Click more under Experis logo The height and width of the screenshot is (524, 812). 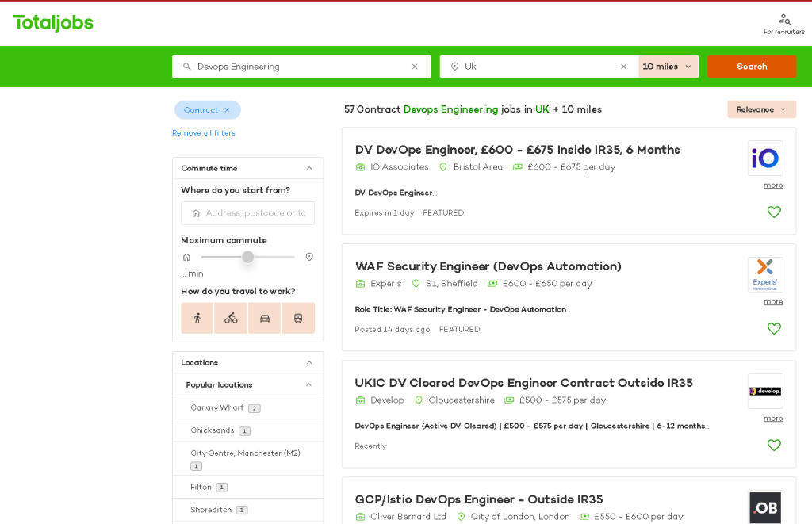click(x=772, y=302)
